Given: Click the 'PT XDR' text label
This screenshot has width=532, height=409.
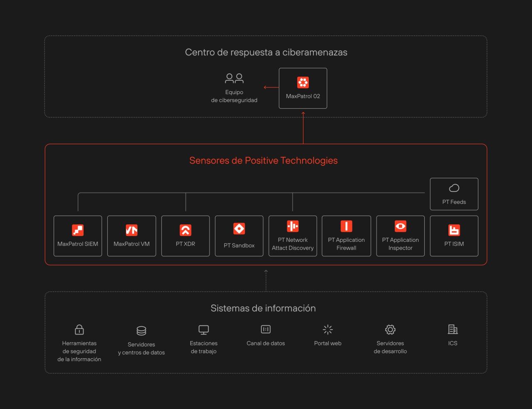Looking at the screenshot, I should coord(185,244).
